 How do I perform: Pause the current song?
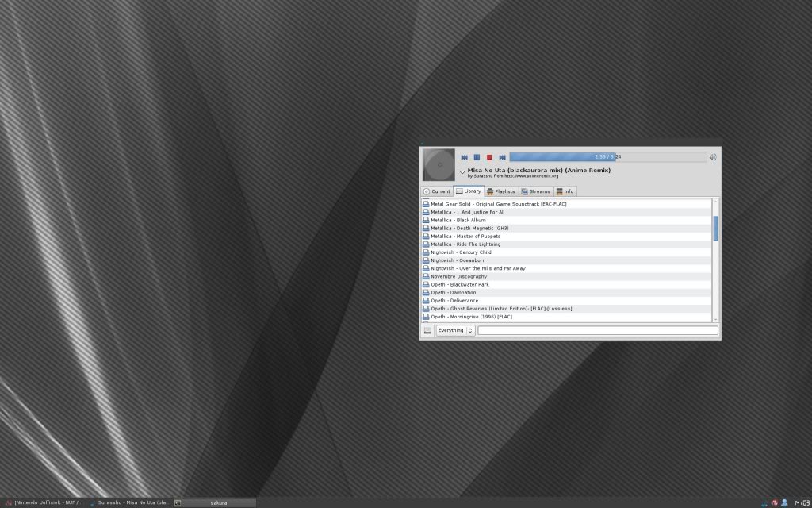click(x=477, y=157)
